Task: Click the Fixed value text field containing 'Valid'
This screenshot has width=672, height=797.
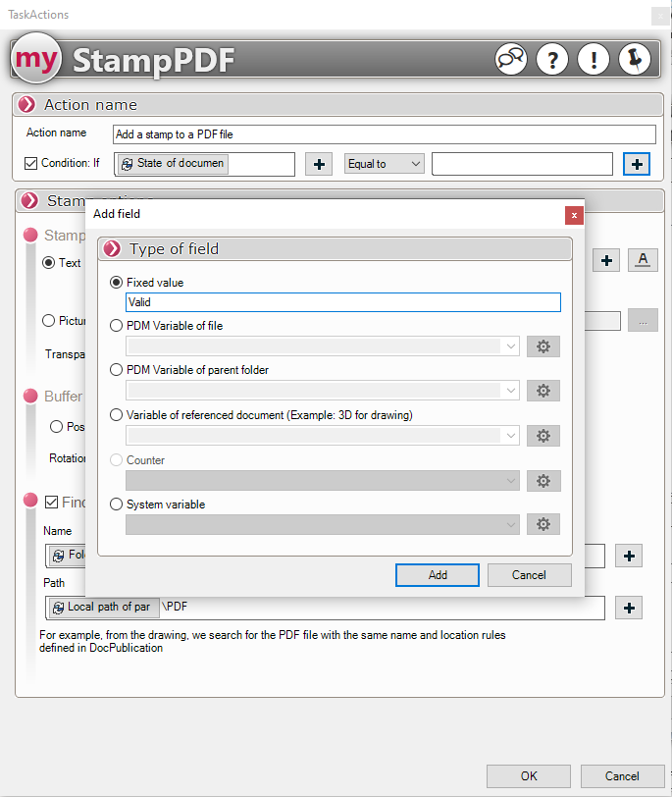Action: click(342, 302)
